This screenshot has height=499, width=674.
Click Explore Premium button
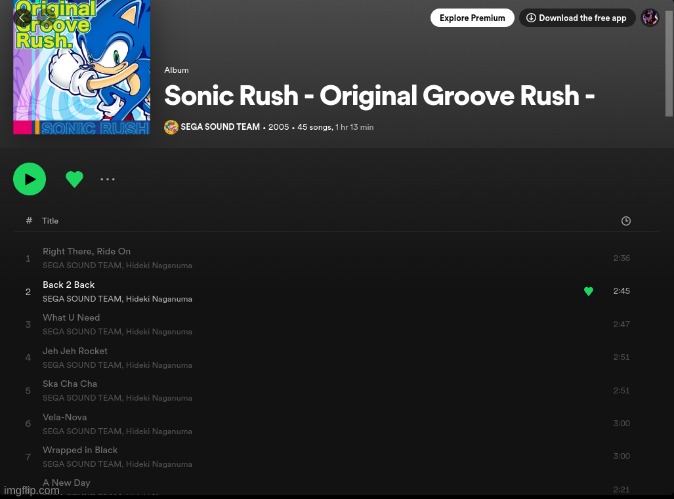[x=472, y=18]
